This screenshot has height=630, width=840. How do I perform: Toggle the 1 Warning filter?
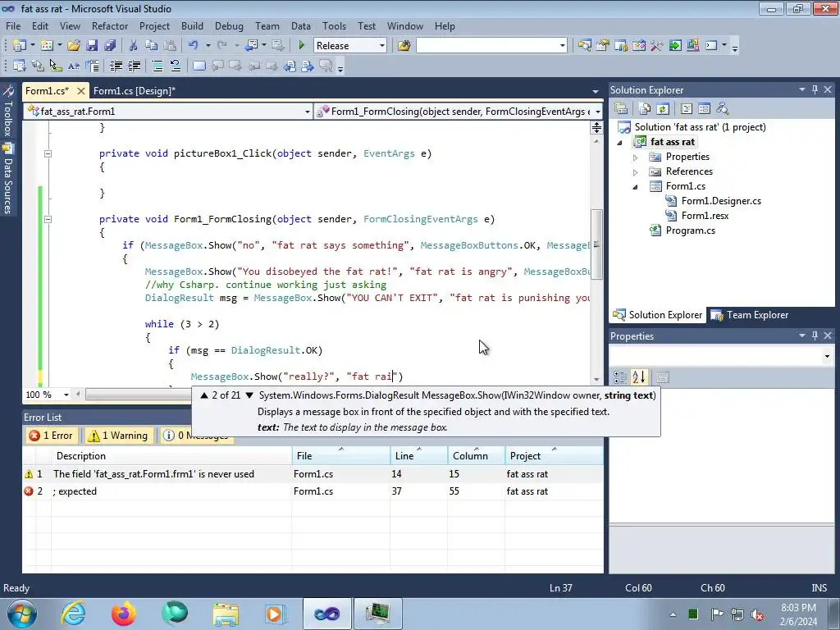pyautogui.click(x=118, y=436)
